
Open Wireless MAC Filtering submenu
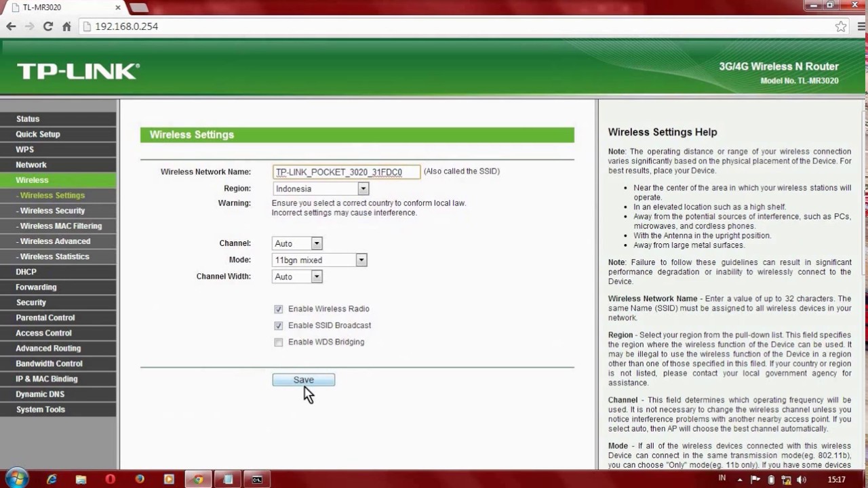58,226
